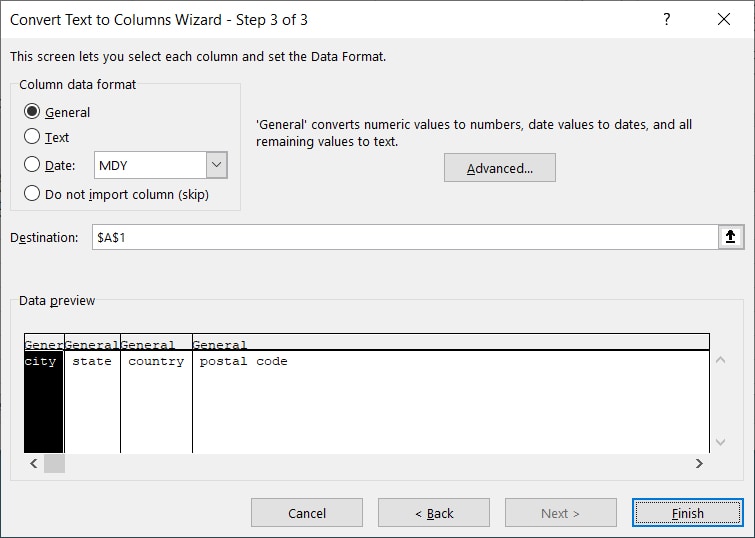Go to previous step with Back
The height and width of the screenshot is (538, 755).
click(x=434, y=513)
